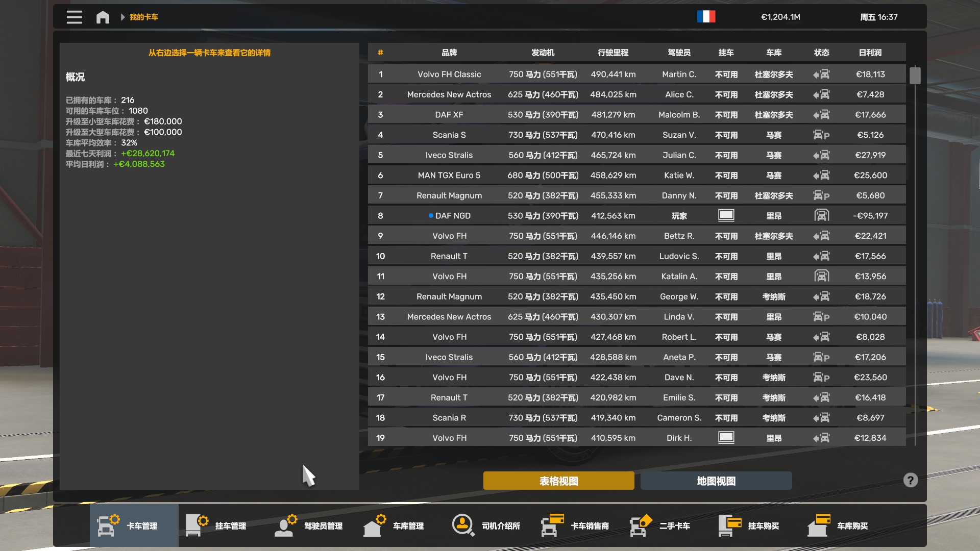
Task: Click trailer icon on Dirk H. row
Action: (x=726, y=437)
